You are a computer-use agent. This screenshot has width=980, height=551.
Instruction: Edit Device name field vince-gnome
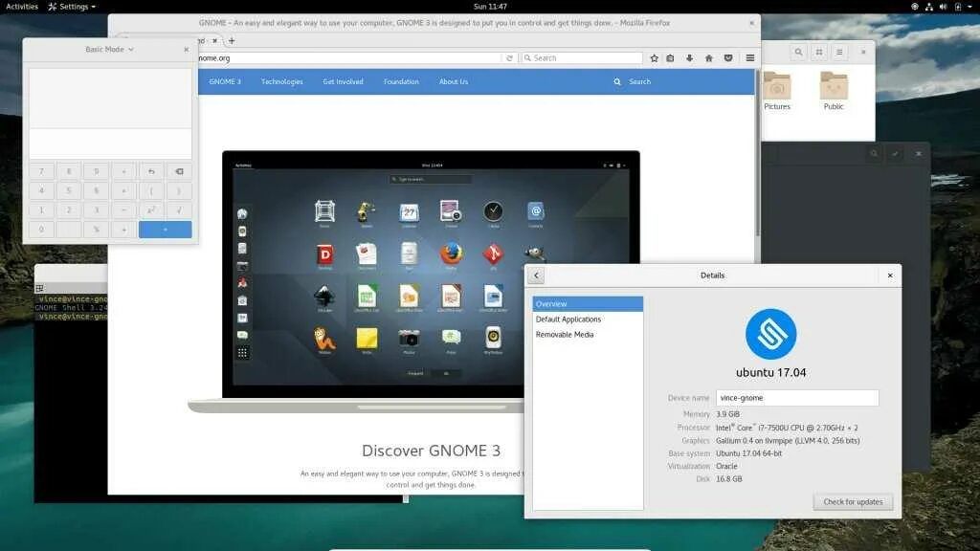797,398
